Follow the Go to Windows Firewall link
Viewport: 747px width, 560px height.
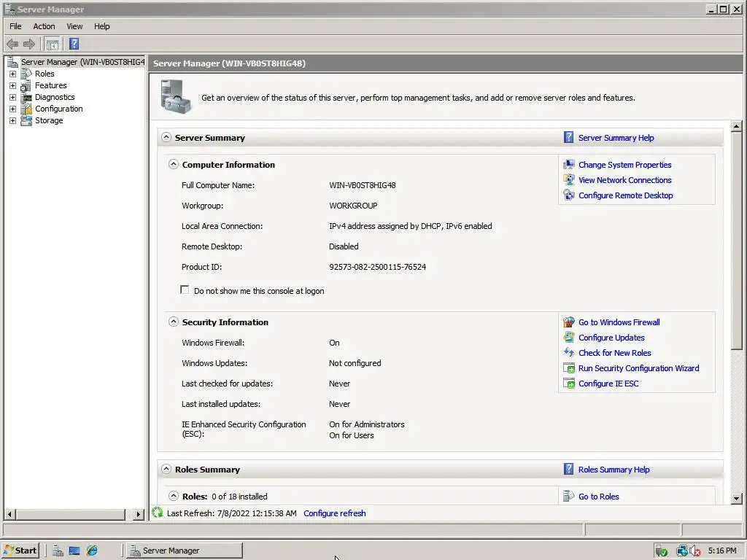coord(619,322)
